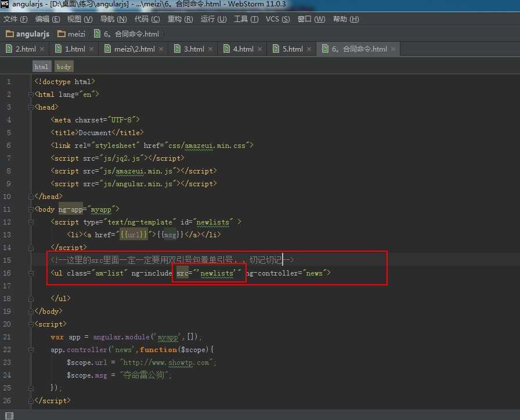Switch to the 3.html tab

click(x=194, y=49)
